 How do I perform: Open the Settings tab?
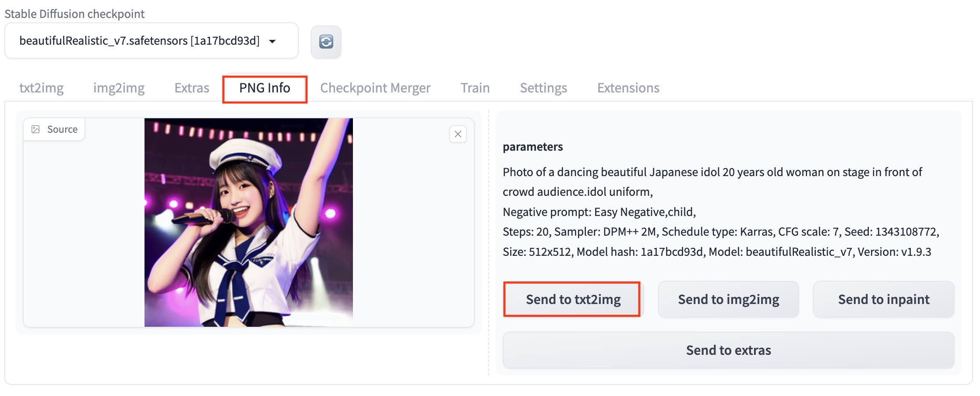pos(543,88)
